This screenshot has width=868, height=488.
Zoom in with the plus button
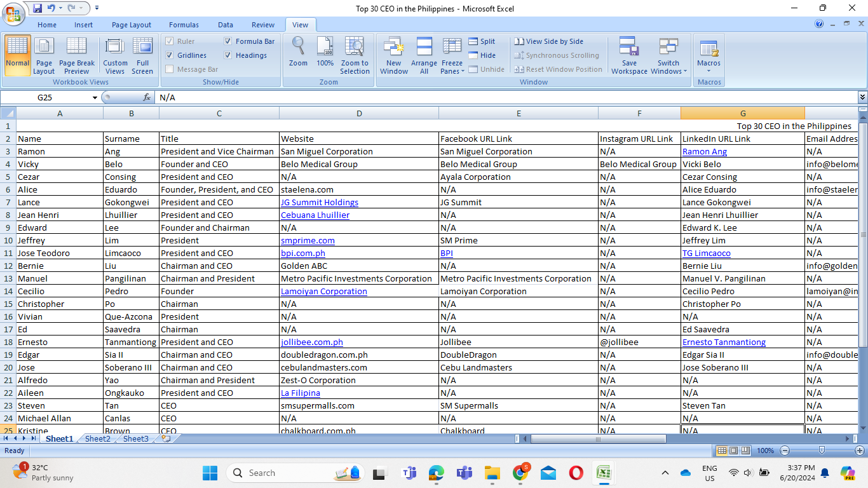pos(859,451)
